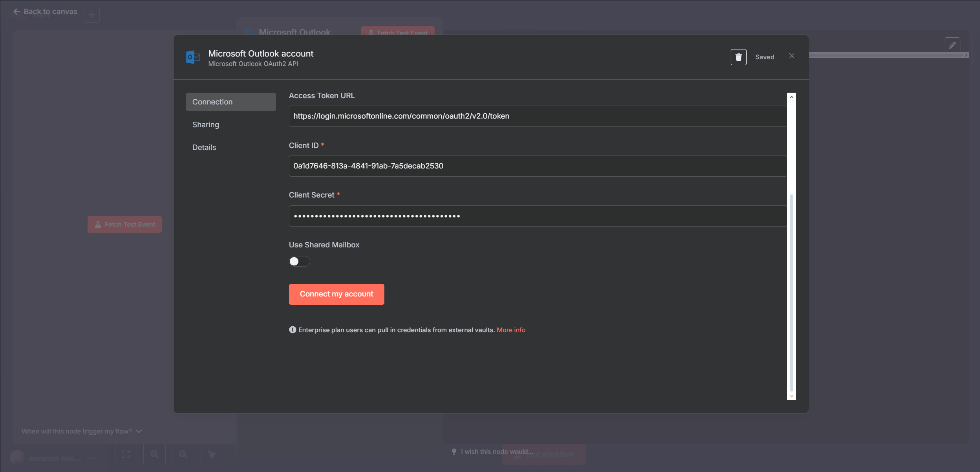Click the Back to canvas arrow
Screen dimensions: 980x472
coord(16,12)
